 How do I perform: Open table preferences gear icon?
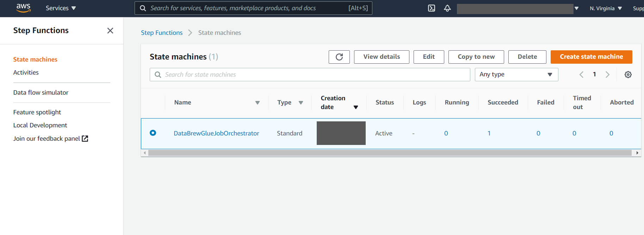coord(628,75)
